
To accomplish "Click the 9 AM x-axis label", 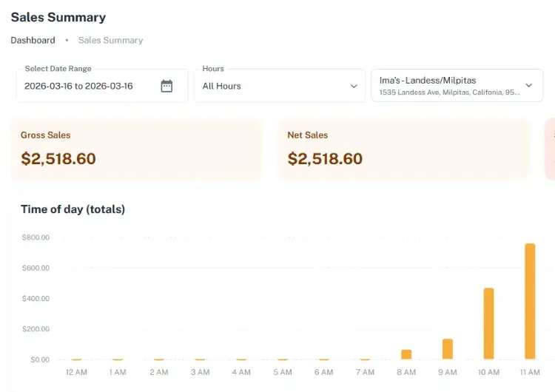I will tap(448, 372).
